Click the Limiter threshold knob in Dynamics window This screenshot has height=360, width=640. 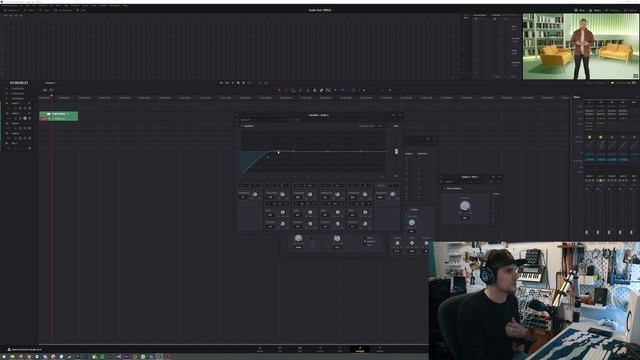click(411, 222)
